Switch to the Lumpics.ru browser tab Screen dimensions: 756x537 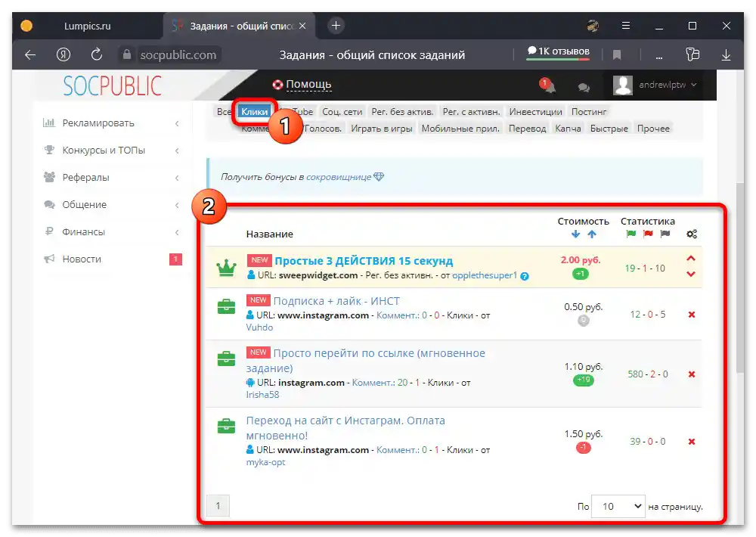pyautogui.click(x=87, y=26)
